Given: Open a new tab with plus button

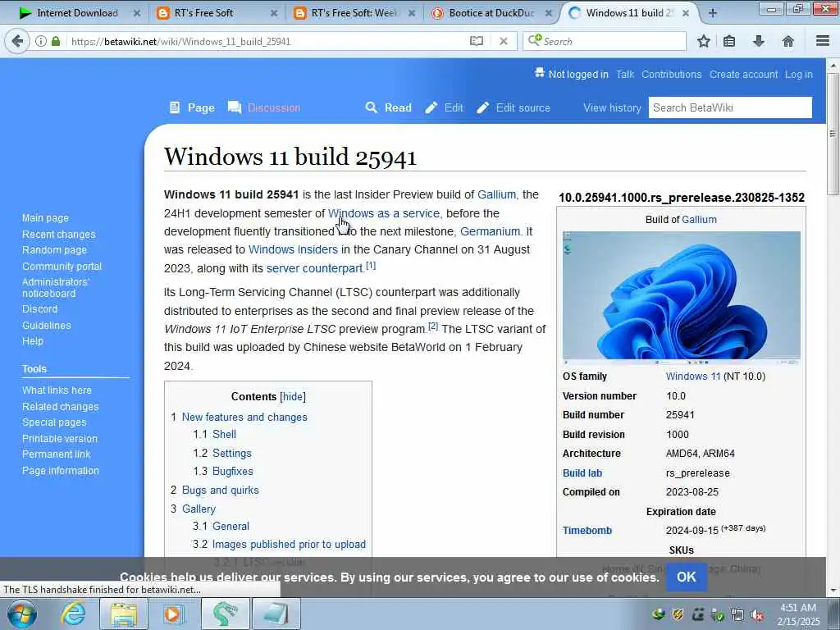Looking at the screenshot, I should coord(713,13).
